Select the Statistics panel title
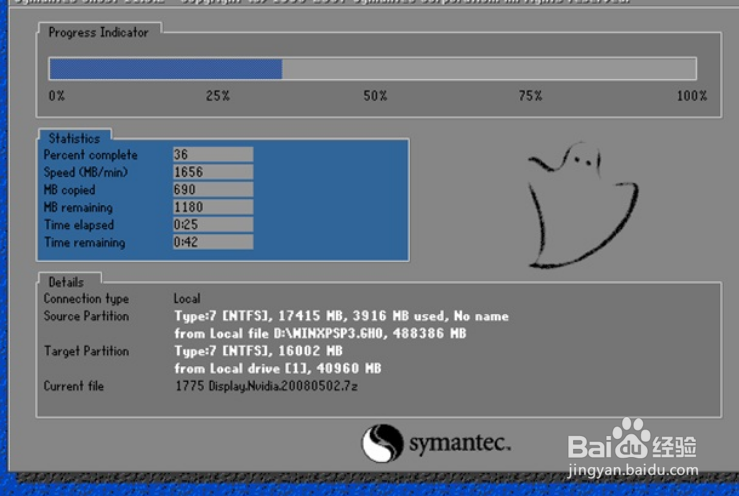This screenshot has width=739, height=496. 74,138
